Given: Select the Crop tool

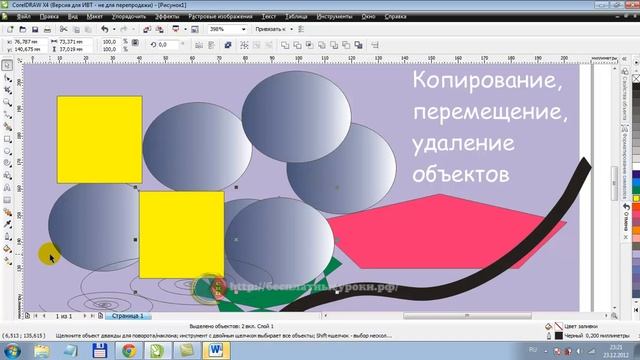Looking at the screenshot, I should point(7,90).
